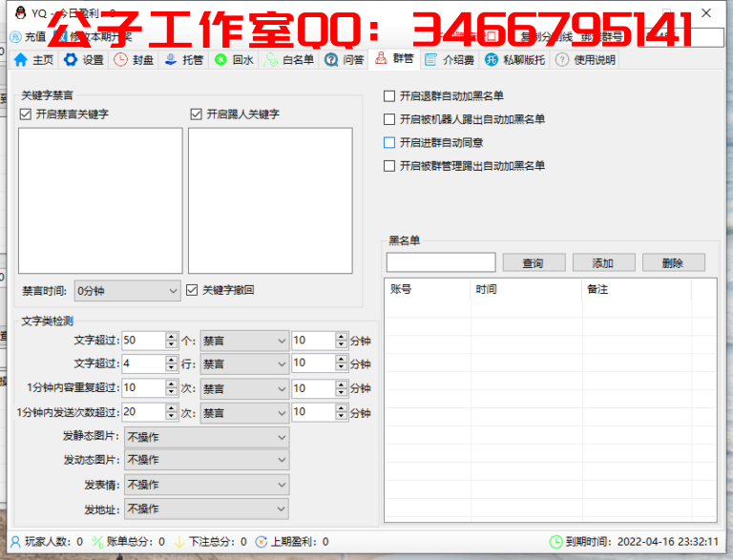Click the 添加 blacklist button
733x560 pixels.
coord(604,262)
